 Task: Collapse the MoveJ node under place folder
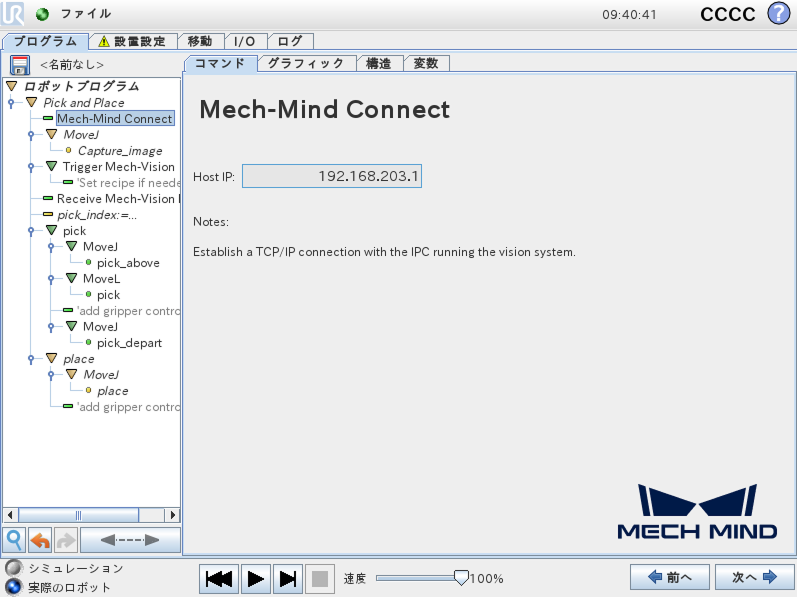click(72, 374)
